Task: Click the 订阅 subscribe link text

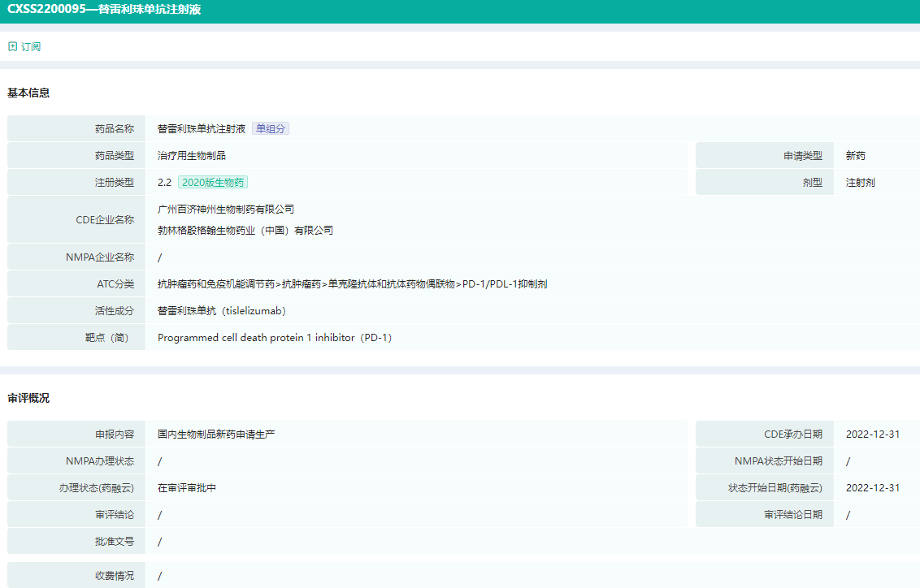Action: (x=31, y=47)
